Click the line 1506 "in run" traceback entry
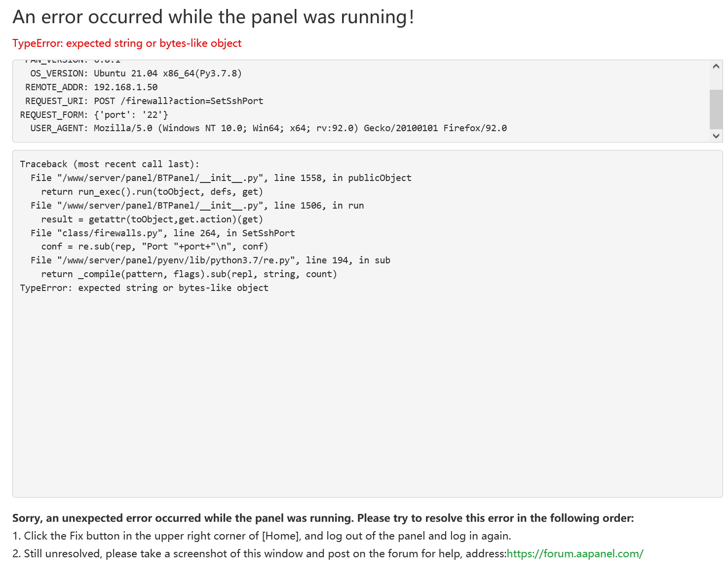This screenshot has width=728, height=579. (197, 206)
